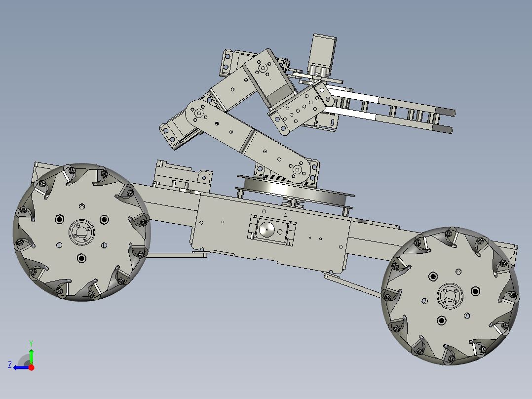The width and height of the screenshot is (532, 399).
Task: Select the left mecanum wheel hub center
Action: tap(82, 232)
